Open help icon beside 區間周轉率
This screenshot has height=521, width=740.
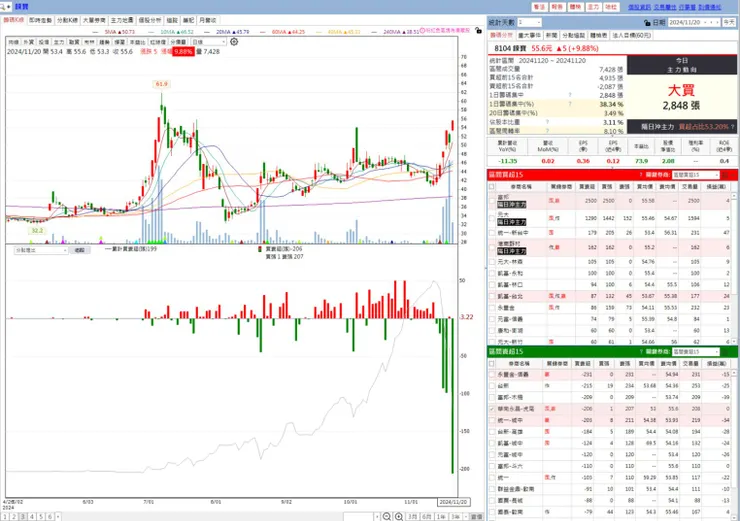547,131
